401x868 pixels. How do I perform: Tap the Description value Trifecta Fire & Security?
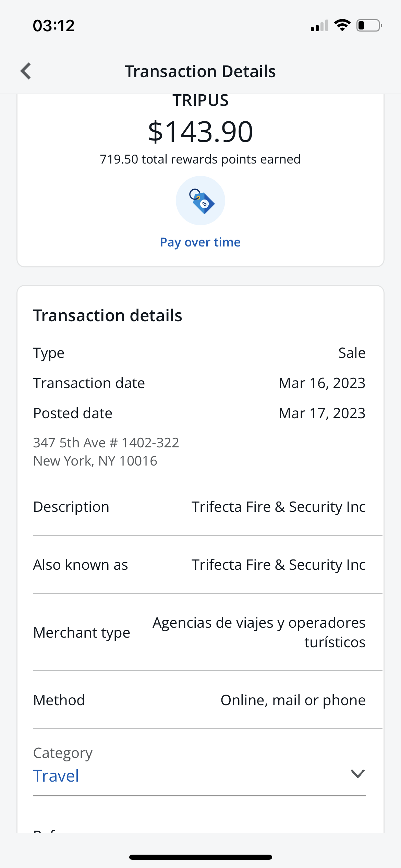coord(278,507)
